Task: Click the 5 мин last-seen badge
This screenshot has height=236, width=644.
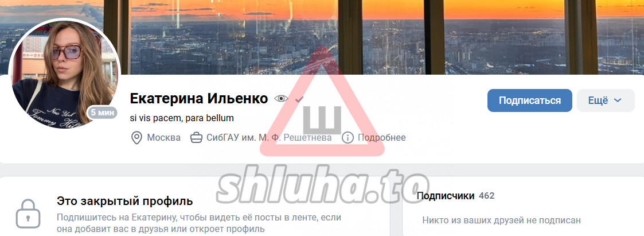Action: click(x=103, y=113)
